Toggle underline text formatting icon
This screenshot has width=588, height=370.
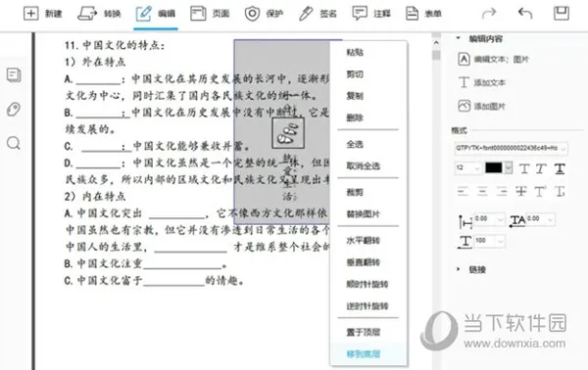(560, 169)
